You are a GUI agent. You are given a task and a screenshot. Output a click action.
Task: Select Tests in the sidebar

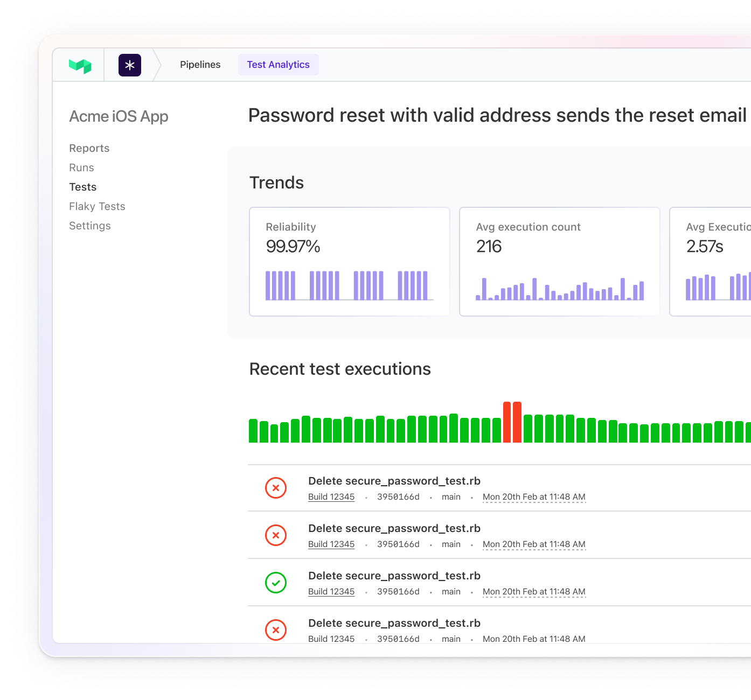[83, 187]
